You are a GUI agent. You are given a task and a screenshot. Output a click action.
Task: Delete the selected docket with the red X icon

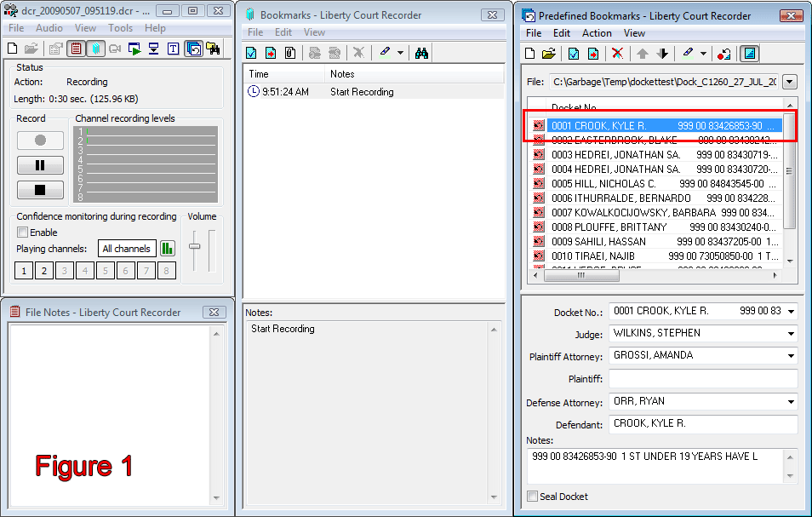[x=618, y=53]
